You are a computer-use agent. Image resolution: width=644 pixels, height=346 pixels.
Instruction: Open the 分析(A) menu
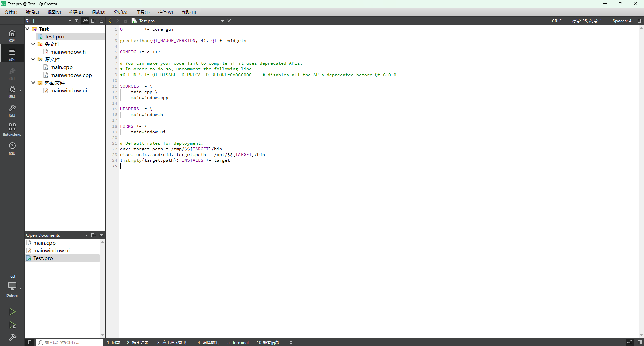point(120,12)
